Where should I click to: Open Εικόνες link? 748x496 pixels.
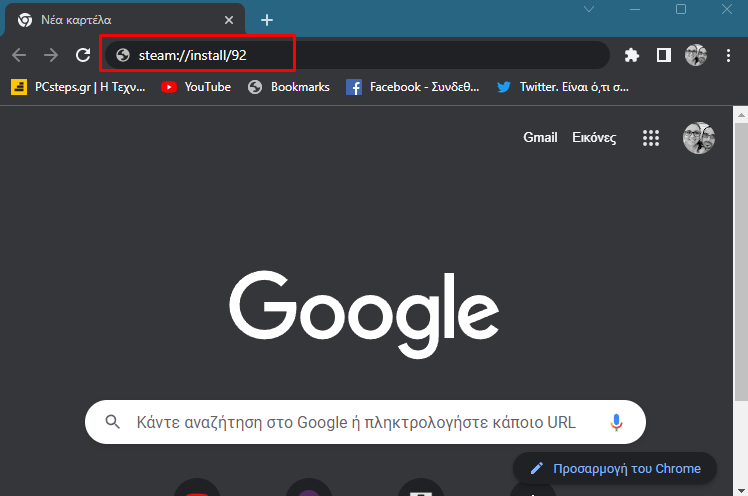pyautogui.click(x=594, y=137)
